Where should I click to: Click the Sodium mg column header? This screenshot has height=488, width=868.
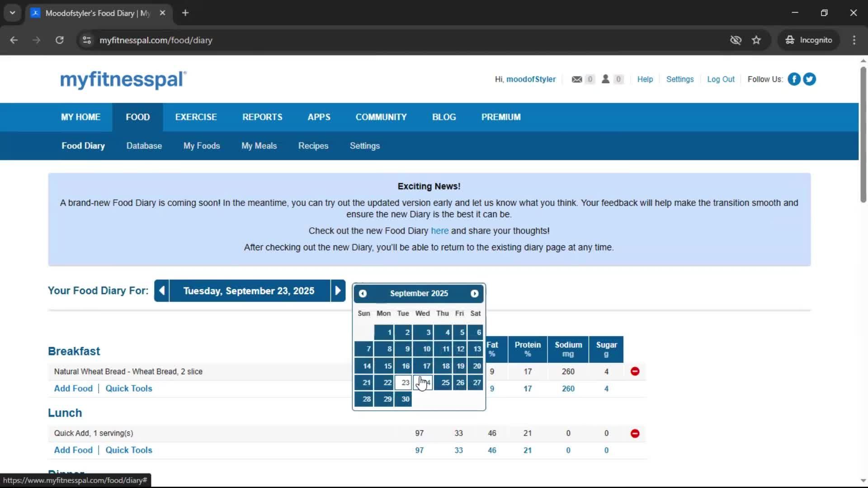pyautogui.click(x=568, y=349)
